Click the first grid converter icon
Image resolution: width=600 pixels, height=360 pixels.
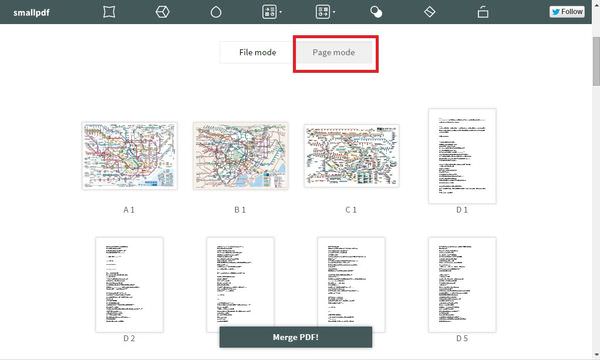pos(269,12)
